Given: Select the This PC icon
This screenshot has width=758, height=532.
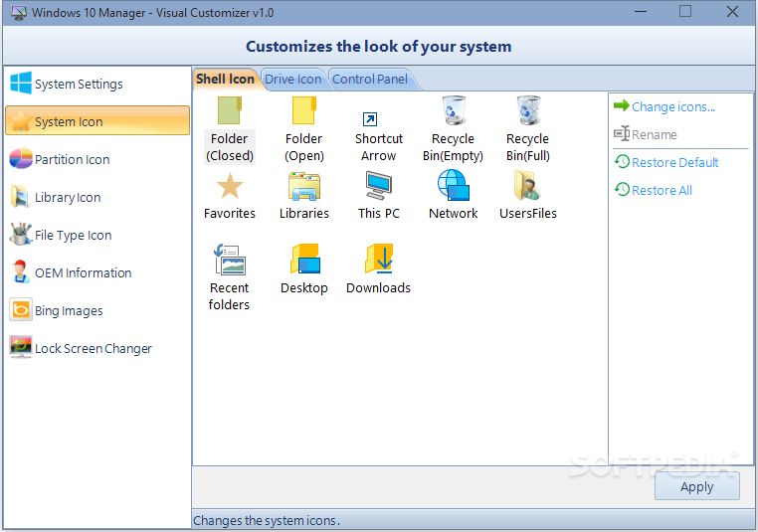Looking at the screenshot, I should click(379, 196).
